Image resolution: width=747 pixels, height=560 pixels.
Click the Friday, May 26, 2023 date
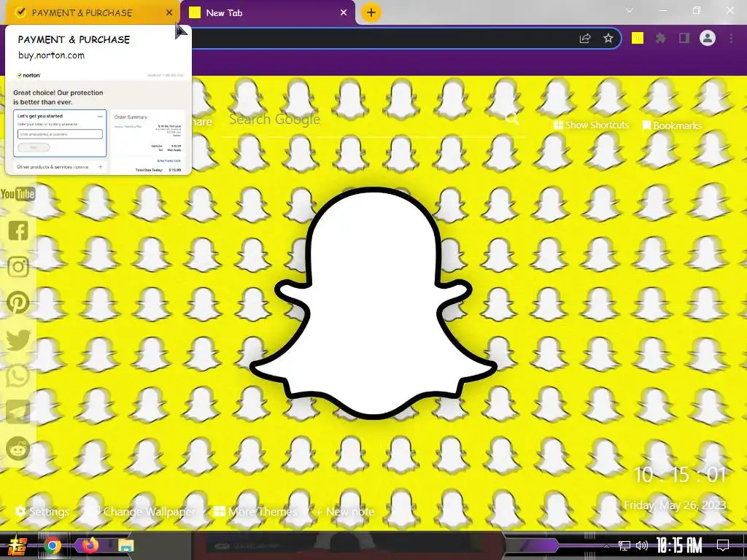coord(675,505)
